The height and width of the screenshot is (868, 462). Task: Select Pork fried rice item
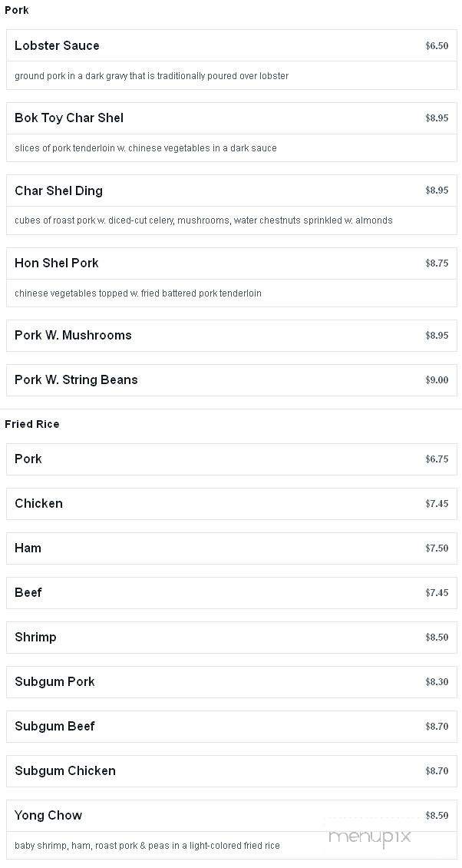(232, 459)
